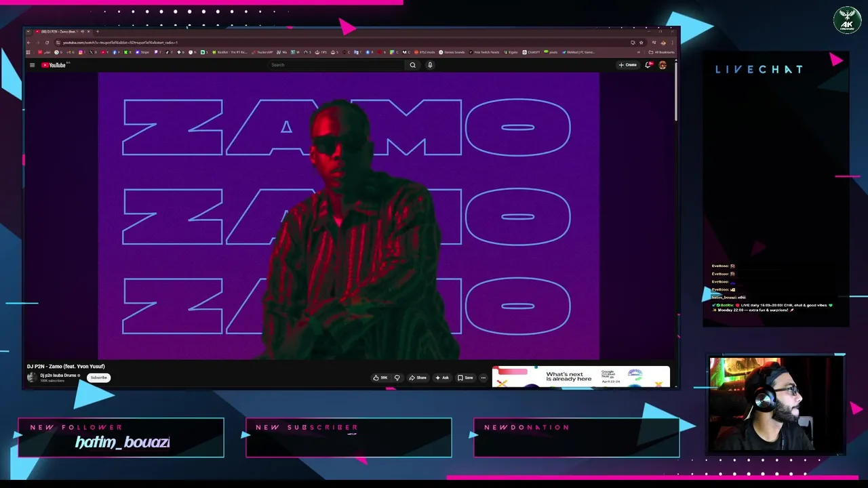The width and height of the screenshot is (868, 488).
Task: Click the browser address bar URL
Action: tap(120, 43)
